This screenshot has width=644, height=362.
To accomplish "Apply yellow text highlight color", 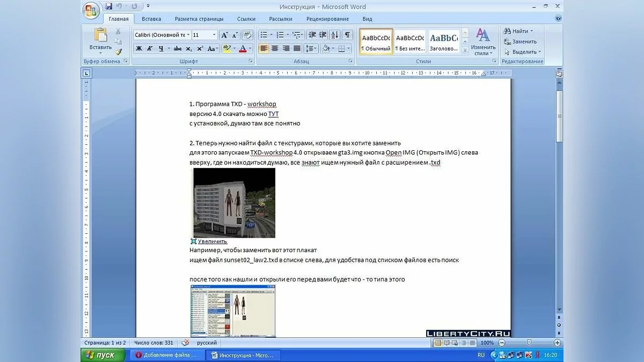I will (226, 49).
